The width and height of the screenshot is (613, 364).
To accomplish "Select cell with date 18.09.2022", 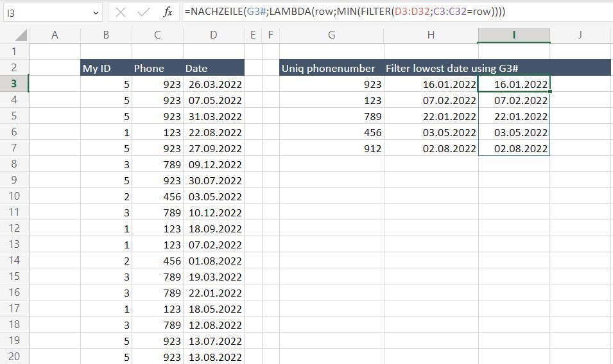I will point(214,228).
